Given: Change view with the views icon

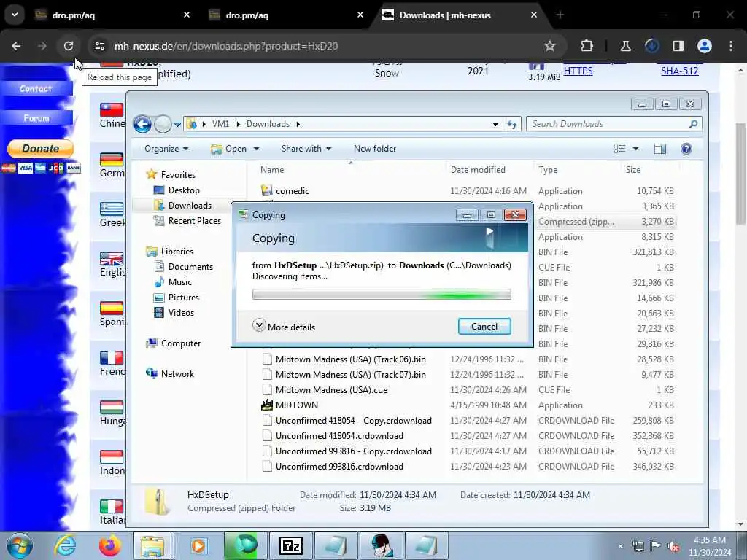Looking at the screenshot, I should pos(620,149).
